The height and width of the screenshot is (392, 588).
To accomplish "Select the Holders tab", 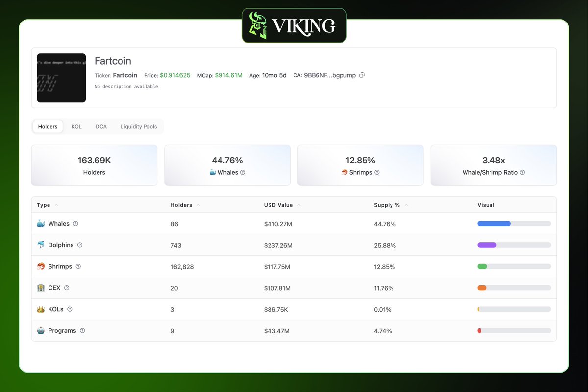I will [48, 126].
